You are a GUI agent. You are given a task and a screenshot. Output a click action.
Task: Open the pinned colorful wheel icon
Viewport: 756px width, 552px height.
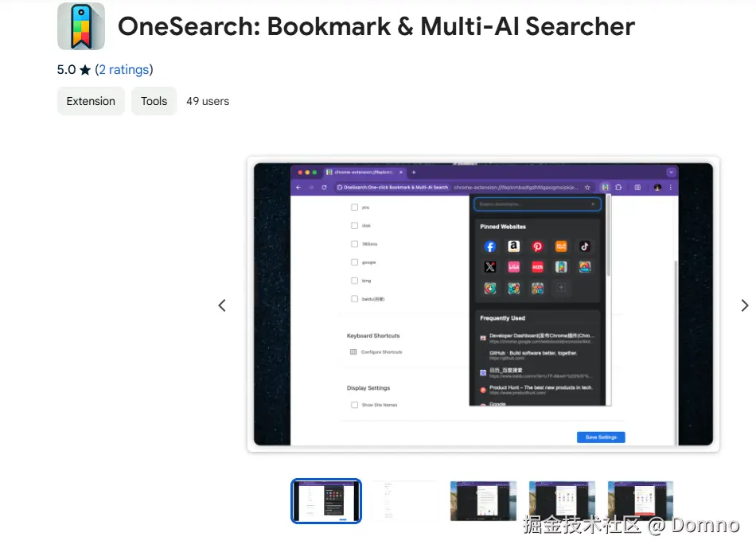pos(513,288)
